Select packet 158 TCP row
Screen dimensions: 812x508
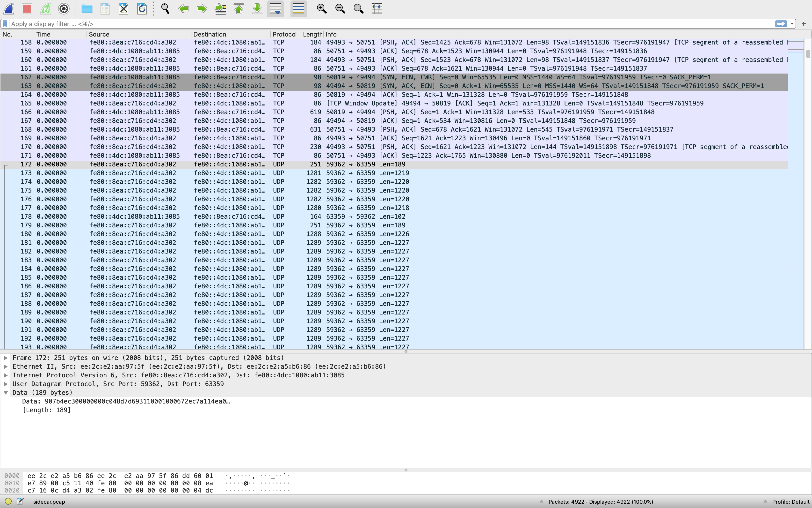point(394,43)
